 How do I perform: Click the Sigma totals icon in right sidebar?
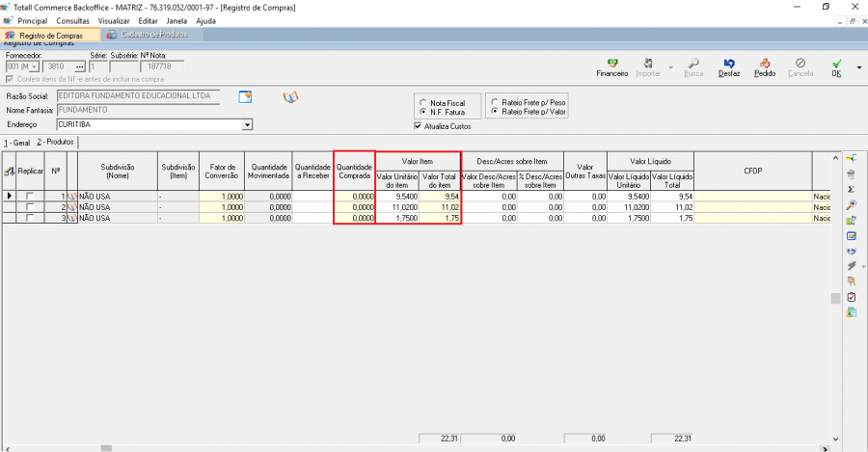[x=851, y=189]
